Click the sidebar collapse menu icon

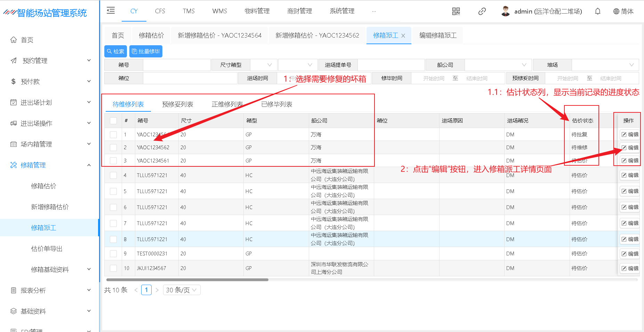[x=111, y=11]
